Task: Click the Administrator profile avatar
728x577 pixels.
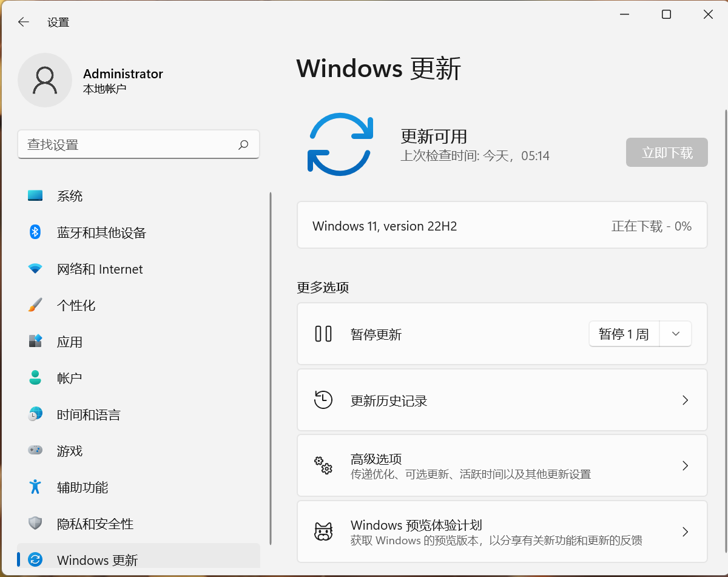Action: tap(45, 79)
